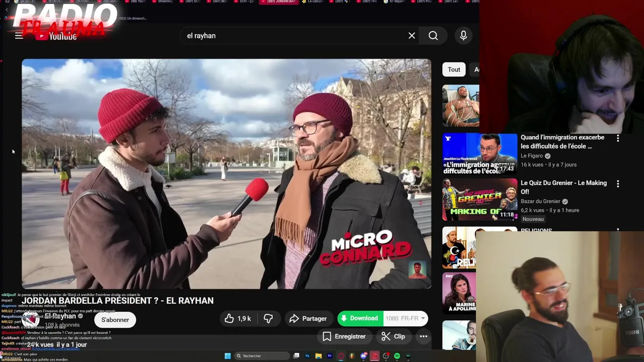Open the Windows Start menu
This screenshot has height=362, width=644.
point(228,356)
